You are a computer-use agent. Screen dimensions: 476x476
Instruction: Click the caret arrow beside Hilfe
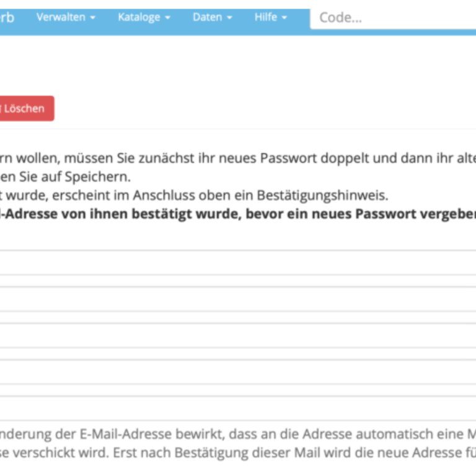click(284, 18)
